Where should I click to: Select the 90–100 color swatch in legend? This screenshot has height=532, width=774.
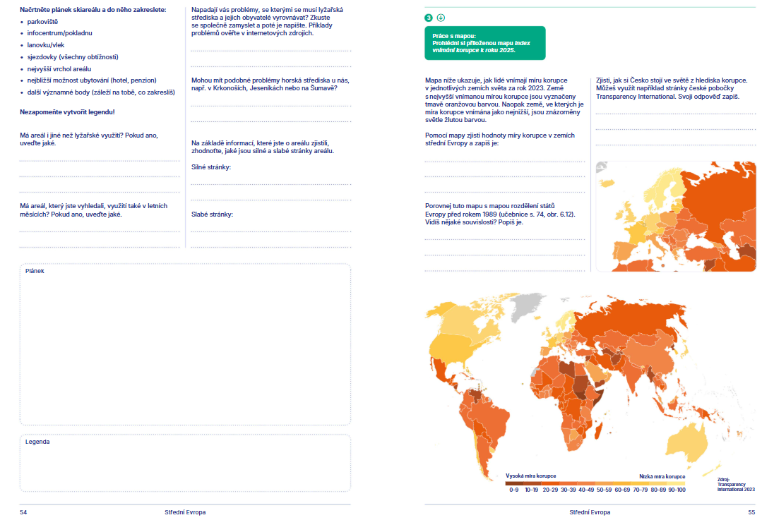pyautogui.click(x=677, y=484)
